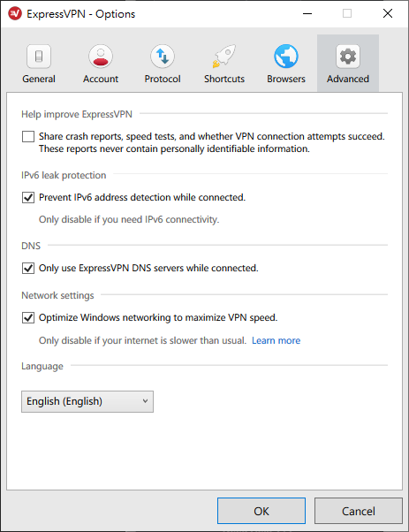Confirm settings with OK button
Screen dimensions: 409x532
click(261, 511)
